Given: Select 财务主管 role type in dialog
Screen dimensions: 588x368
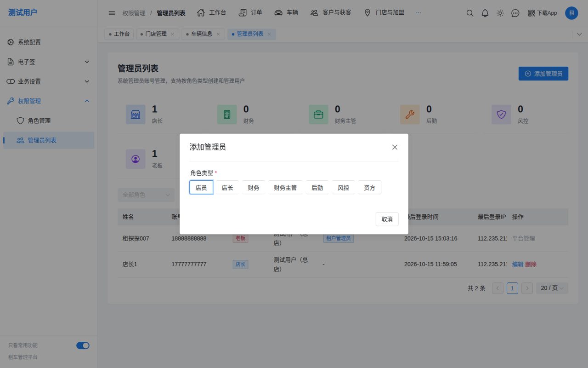Looking at the screenshot, I should tap(285, 187).
